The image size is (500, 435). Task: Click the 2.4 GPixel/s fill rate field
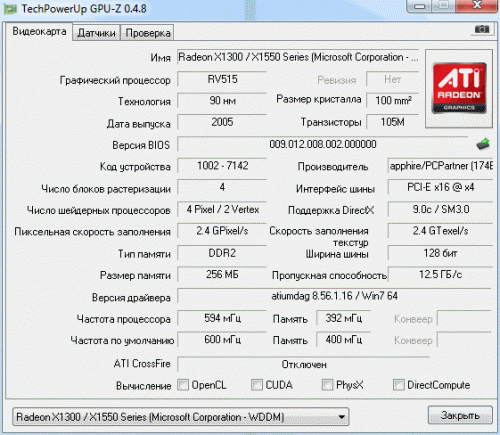point(222,231)
